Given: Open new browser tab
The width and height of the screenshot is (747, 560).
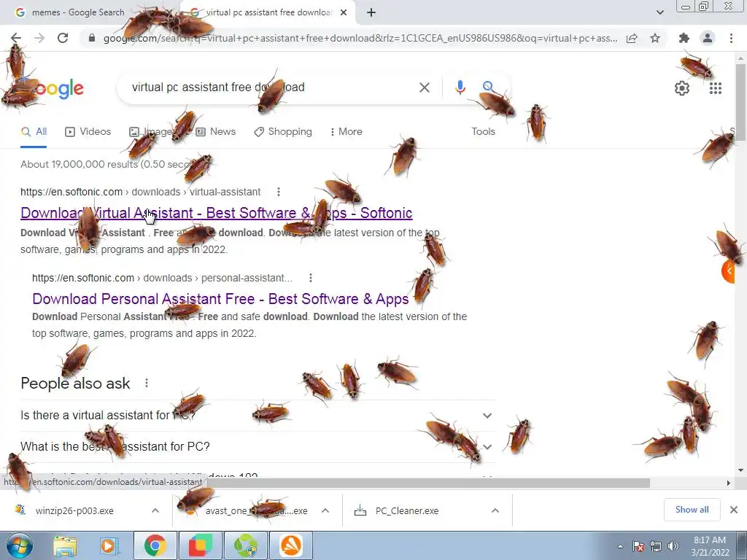Looking at the screenshot, I should (x=371, y=12).
